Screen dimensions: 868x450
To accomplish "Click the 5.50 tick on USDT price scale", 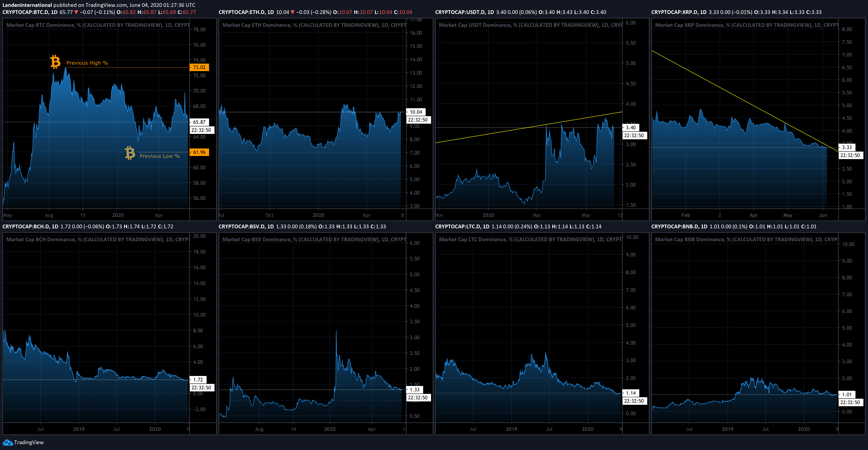I will [631, 43].
